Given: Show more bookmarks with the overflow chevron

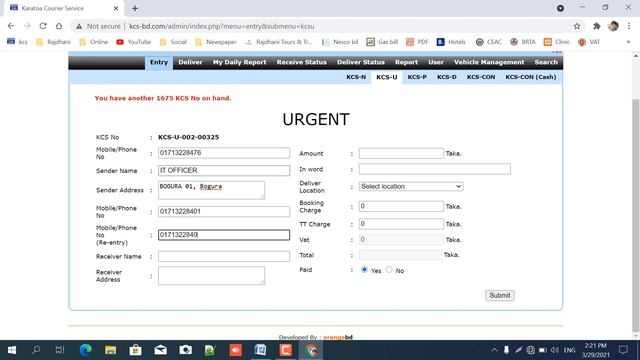Looking at the screenshot, I should click(x=628, y=42).
